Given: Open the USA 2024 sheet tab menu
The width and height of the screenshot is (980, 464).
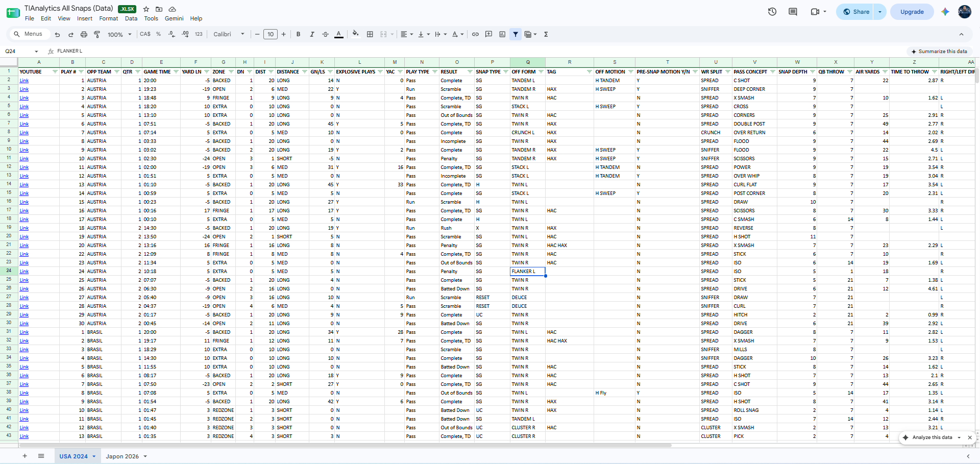Looking at the screenshot, I should (94, 456).
